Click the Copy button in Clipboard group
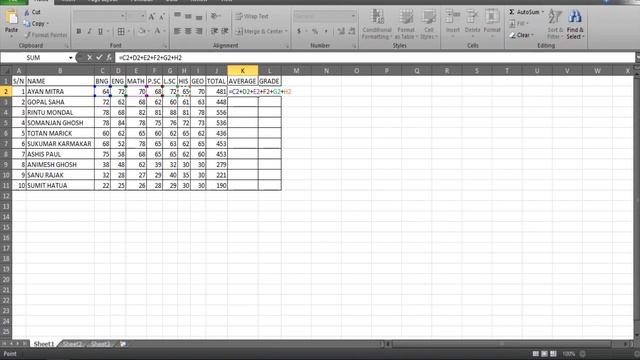This screenshot has height=360, width=640. tap(36, 24)
